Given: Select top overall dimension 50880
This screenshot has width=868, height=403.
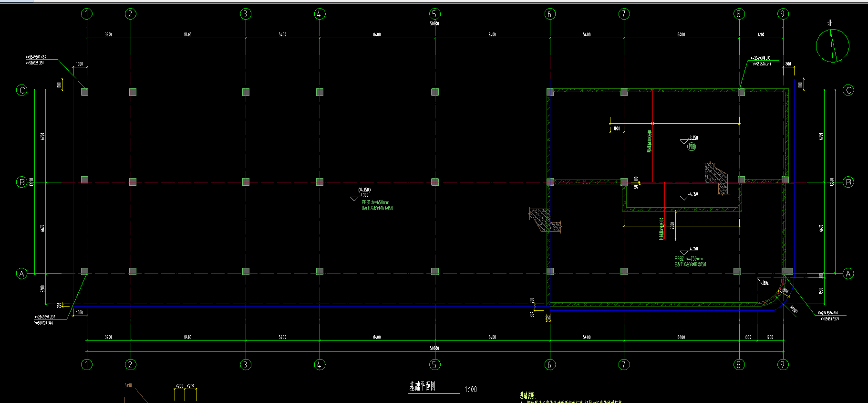Looking at the screenshot, I should (434, 23).
